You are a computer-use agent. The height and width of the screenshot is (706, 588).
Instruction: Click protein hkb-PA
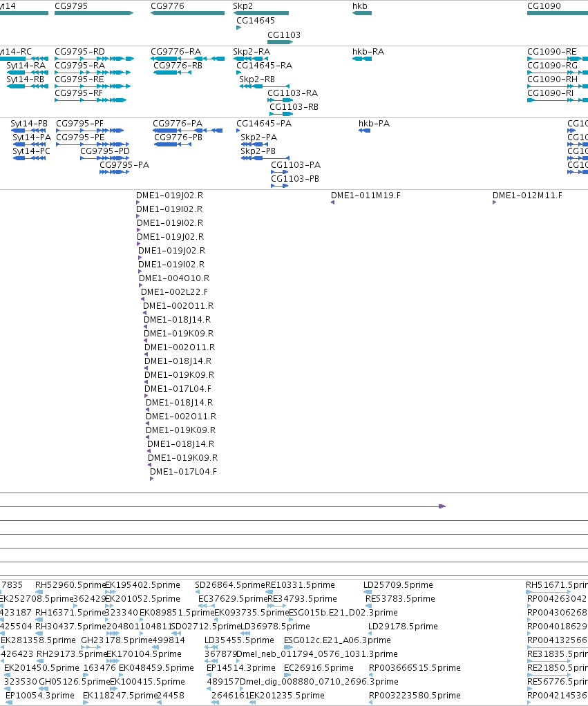374,124
